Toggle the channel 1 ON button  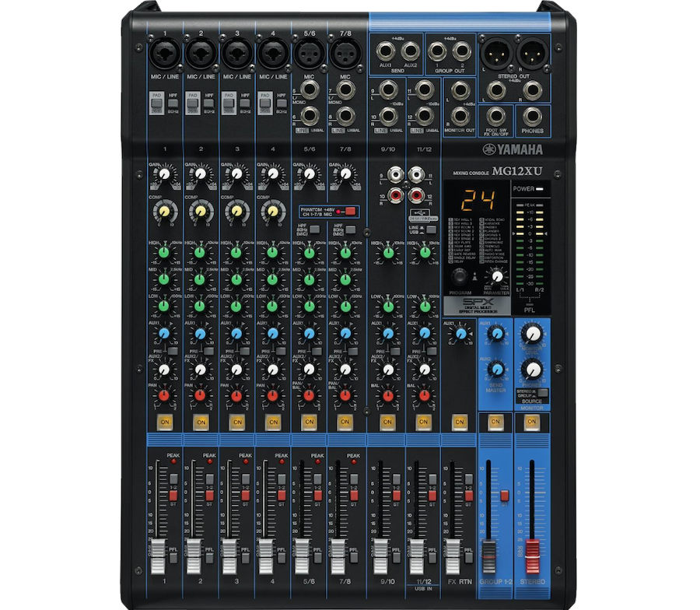point(165,422)
